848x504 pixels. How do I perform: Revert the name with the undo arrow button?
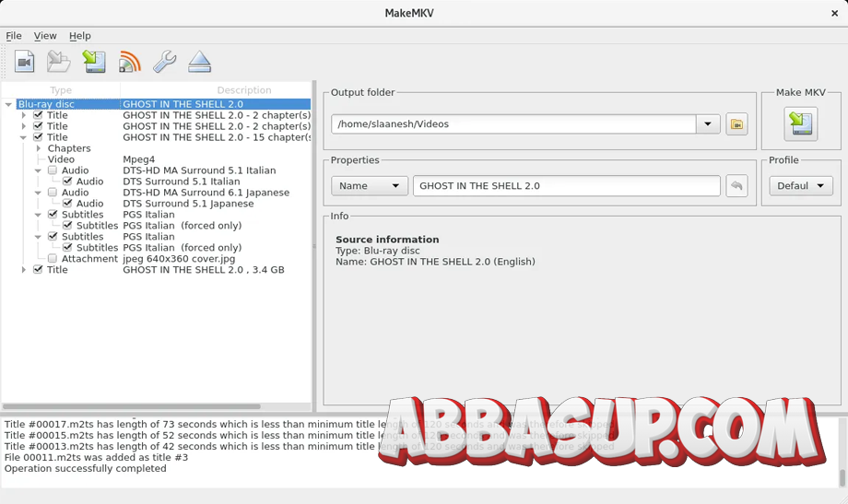(736, 186)
